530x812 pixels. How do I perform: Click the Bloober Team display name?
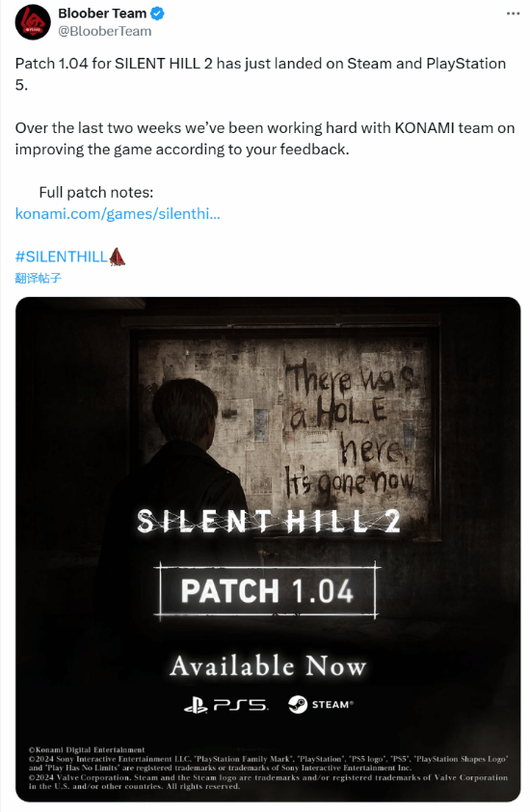tap(102, 14)
